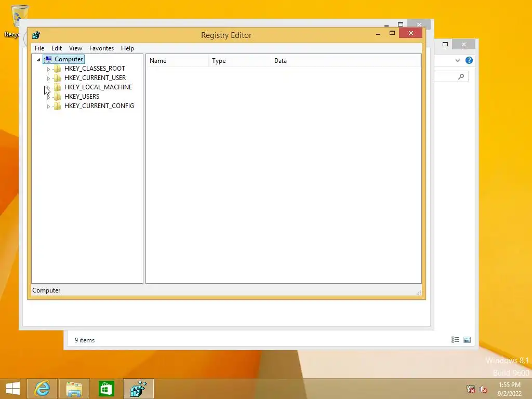Screen dimensions: 532x399
Task: Select HKEY_LOCAL_MACHINE in the tree
Action: (x=98, y=87)
